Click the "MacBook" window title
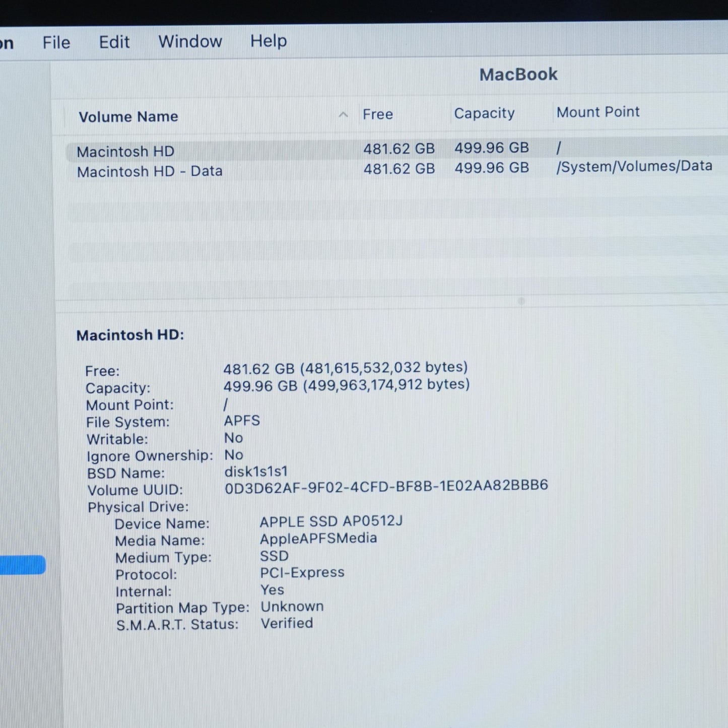Screen dimensions: 728x728 (x=518, y=75)
